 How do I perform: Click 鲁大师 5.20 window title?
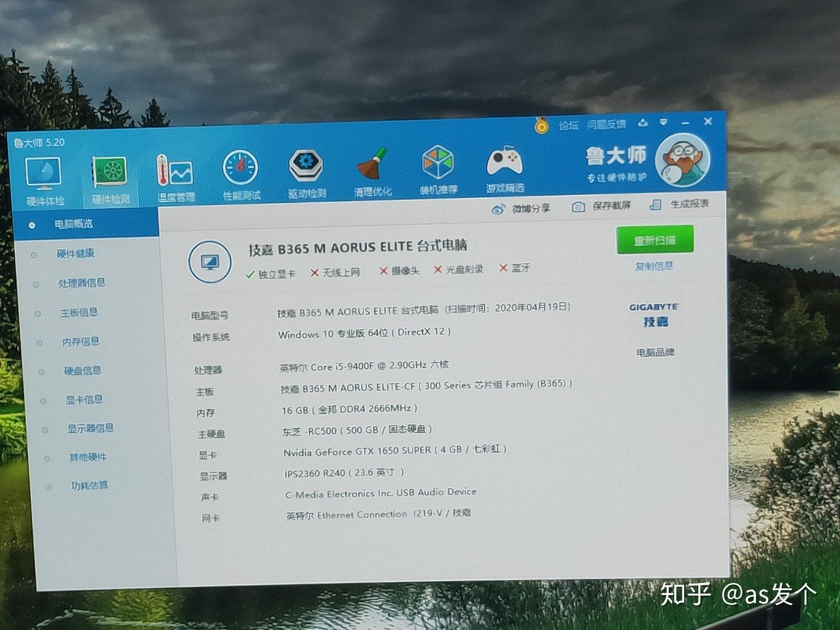pos(39,143)
